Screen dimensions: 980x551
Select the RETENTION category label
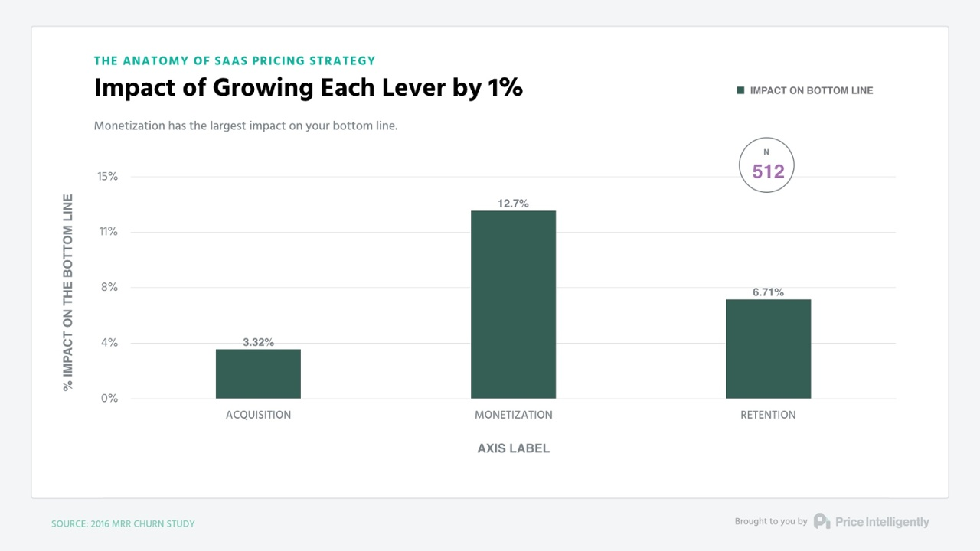(768, 415)
